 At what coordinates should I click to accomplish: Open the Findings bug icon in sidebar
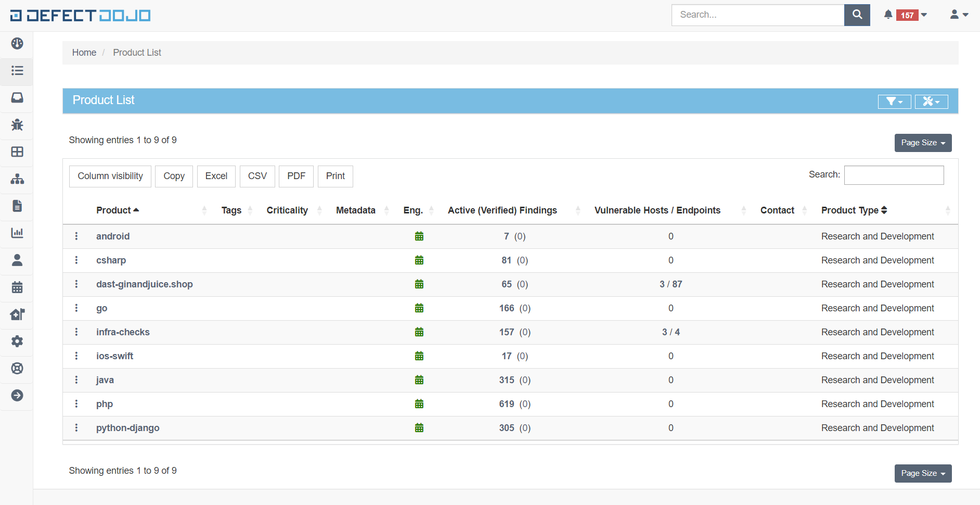coord(17,125)
